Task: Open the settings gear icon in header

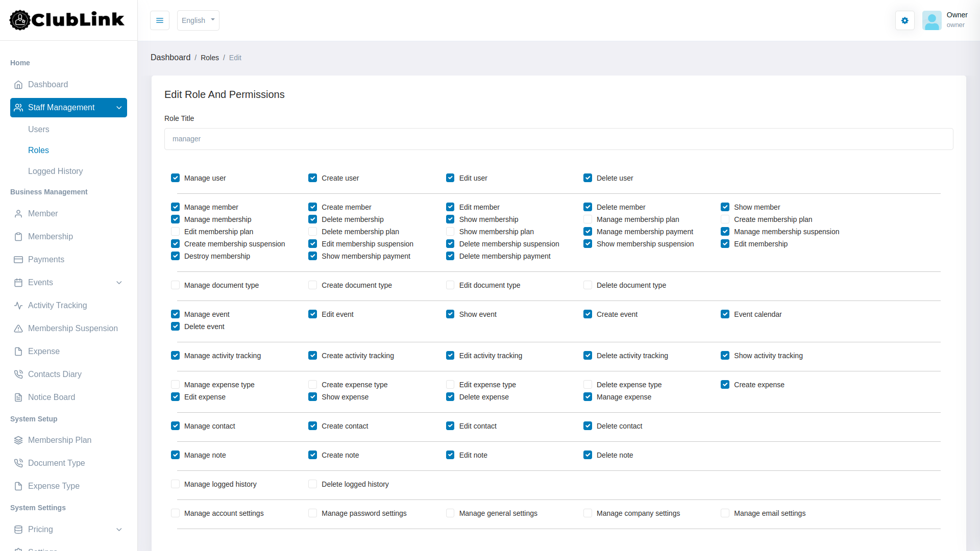Action: [904, 20]
